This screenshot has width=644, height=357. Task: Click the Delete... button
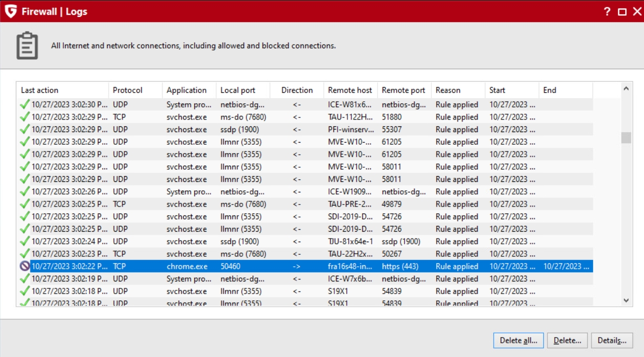(567, 341)
